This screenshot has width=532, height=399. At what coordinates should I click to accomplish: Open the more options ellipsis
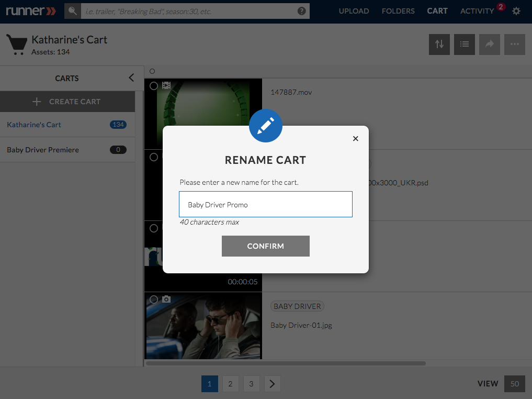(515, 44)
